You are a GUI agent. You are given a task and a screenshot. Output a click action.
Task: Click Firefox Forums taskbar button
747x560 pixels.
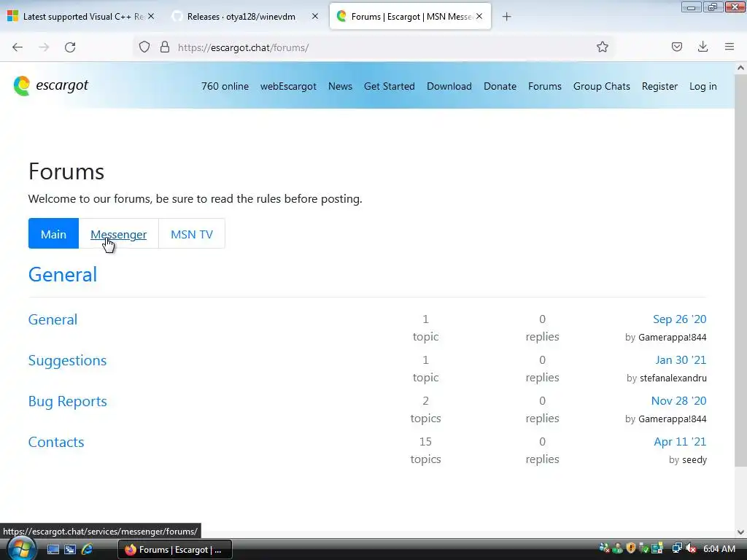174,550
